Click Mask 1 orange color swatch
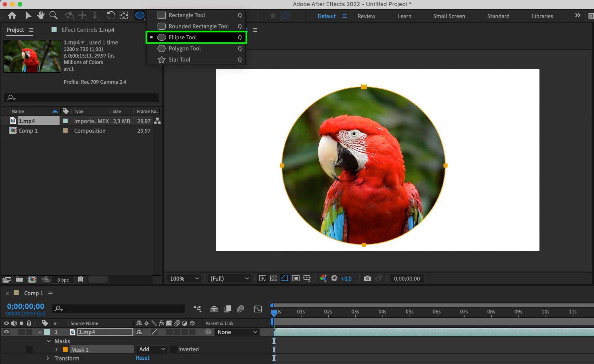 pos(65,350)
